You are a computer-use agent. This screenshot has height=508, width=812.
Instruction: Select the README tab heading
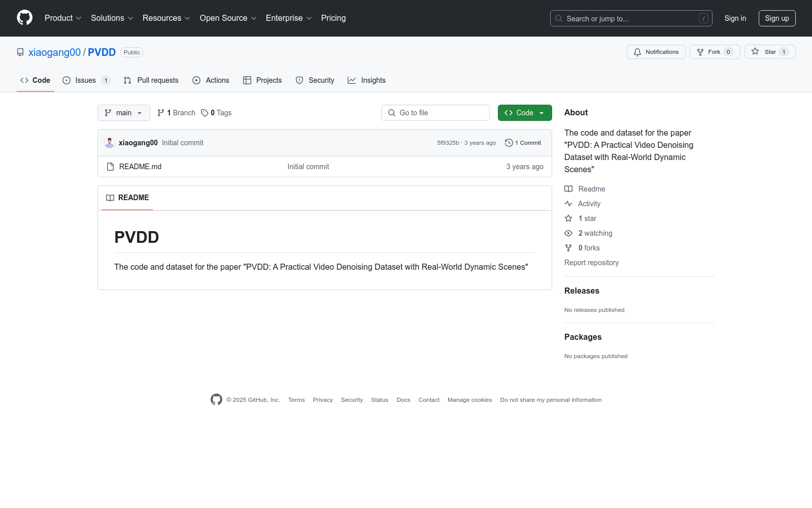coord(127,198)
